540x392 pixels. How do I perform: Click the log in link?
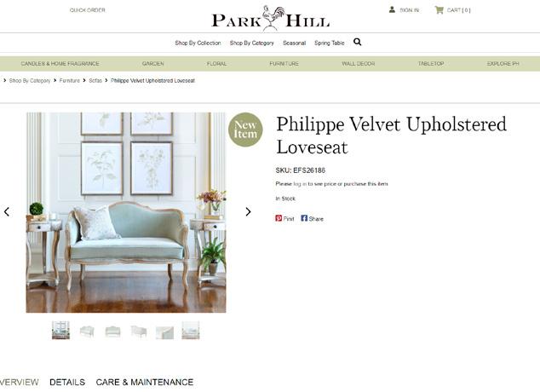(x=300, y=184)
